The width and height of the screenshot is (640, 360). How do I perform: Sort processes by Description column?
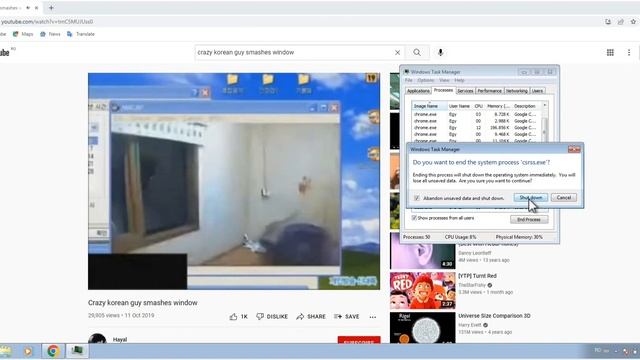526,106
